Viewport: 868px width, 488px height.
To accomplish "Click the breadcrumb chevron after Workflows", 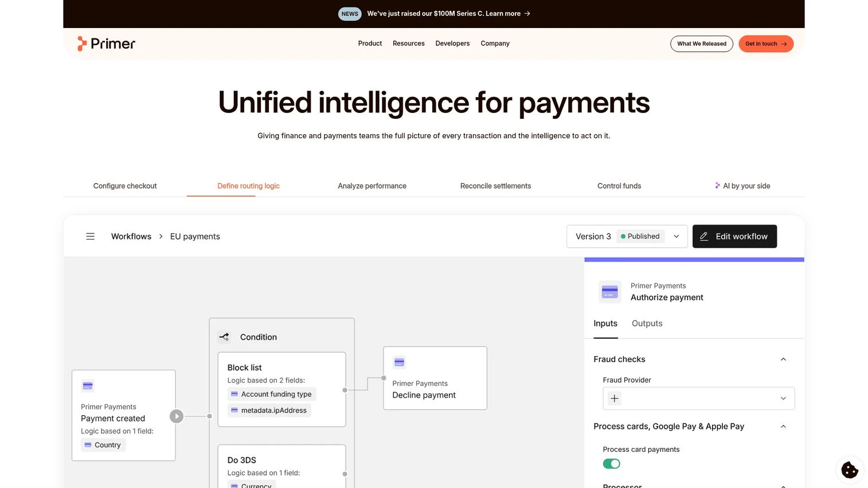I will (x=161, y=236).
